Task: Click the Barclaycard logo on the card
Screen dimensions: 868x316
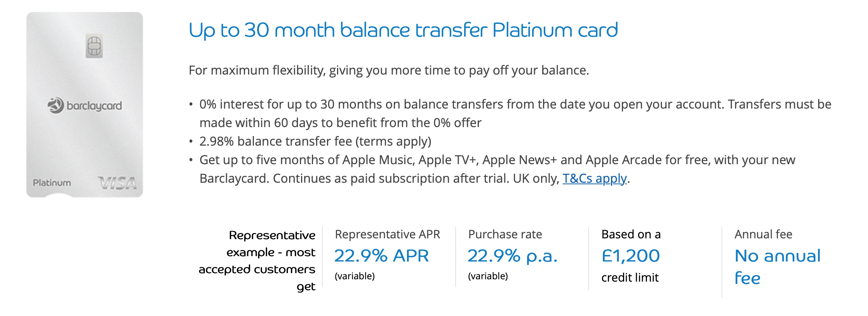Action: coord(85,105)
